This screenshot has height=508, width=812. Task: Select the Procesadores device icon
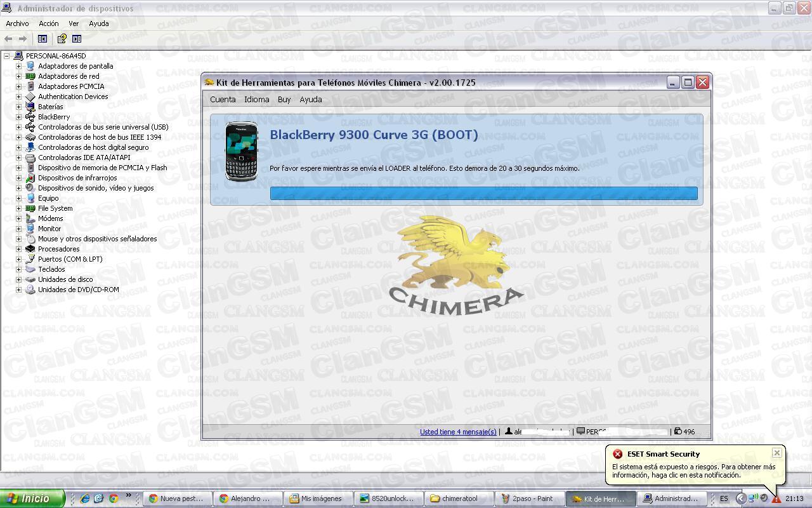point(30,249)
